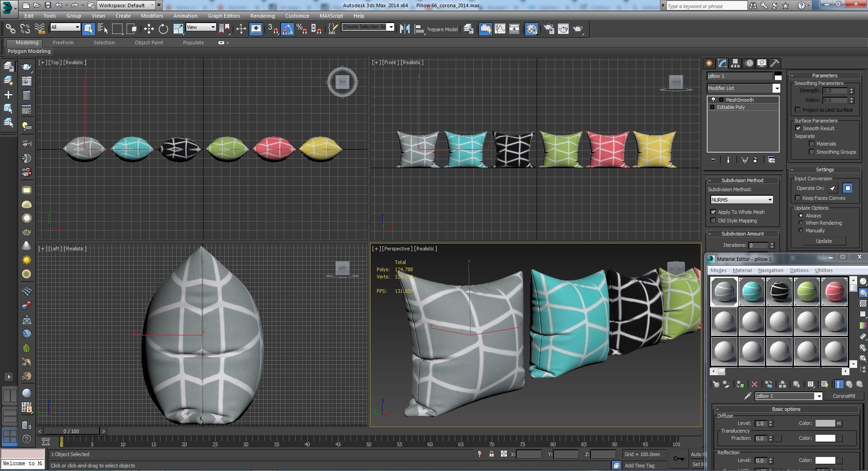Click the red X Reset Map icon

(x=754, y=384)
